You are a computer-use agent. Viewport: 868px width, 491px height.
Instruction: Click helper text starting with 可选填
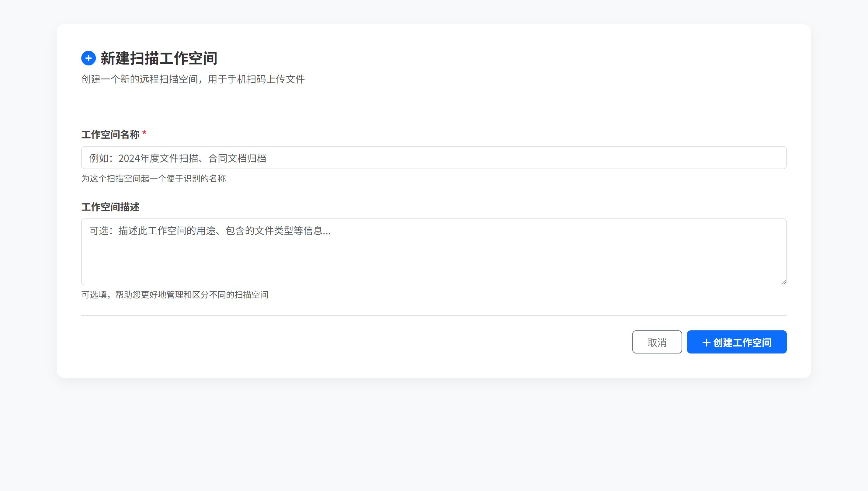point(175,295)
